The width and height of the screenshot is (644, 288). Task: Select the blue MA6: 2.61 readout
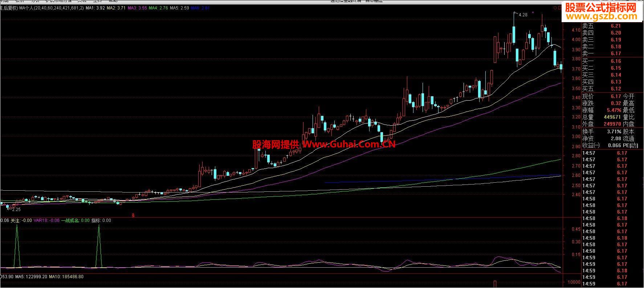tap(200, 8)
